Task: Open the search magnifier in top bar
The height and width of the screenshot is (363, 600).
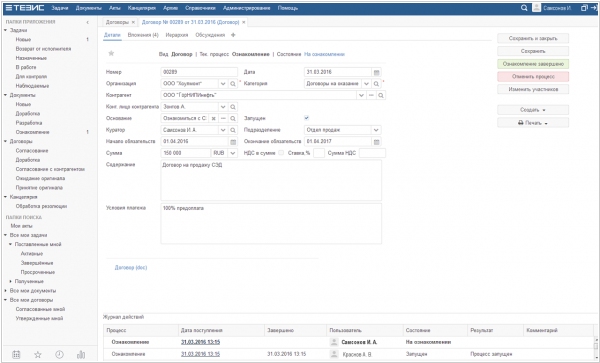Action: [x=524, y=8]
